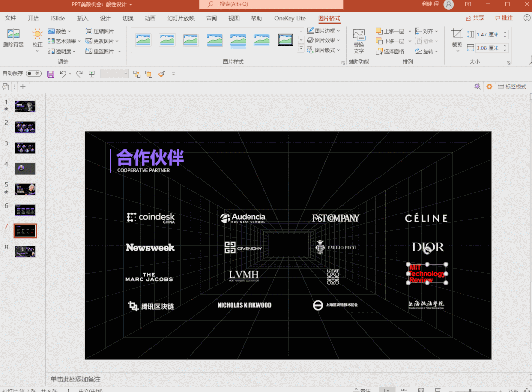Click the 更改图片 change picture icon

click(x=89, y=41)
